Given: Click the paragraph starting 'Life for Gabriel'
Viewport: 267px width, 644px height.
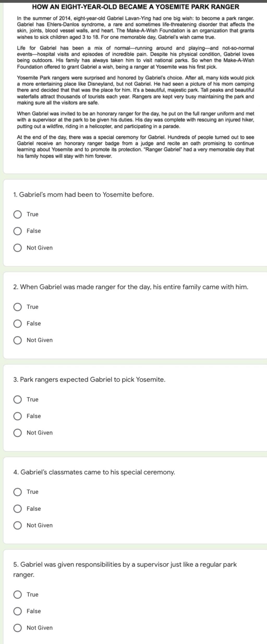Looking at the screenshot, I should click(x=135, y=57).
